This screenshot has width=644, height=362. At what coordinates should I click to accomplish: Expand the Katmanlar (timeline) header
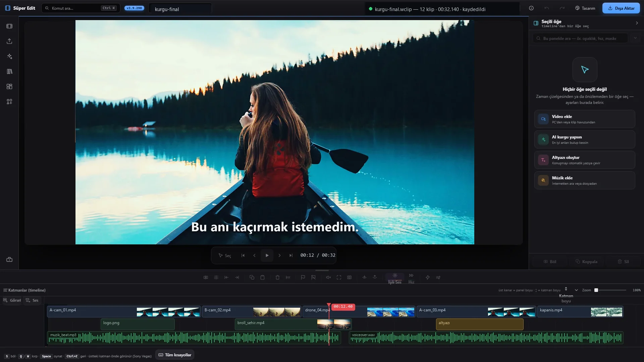(24, 290)
